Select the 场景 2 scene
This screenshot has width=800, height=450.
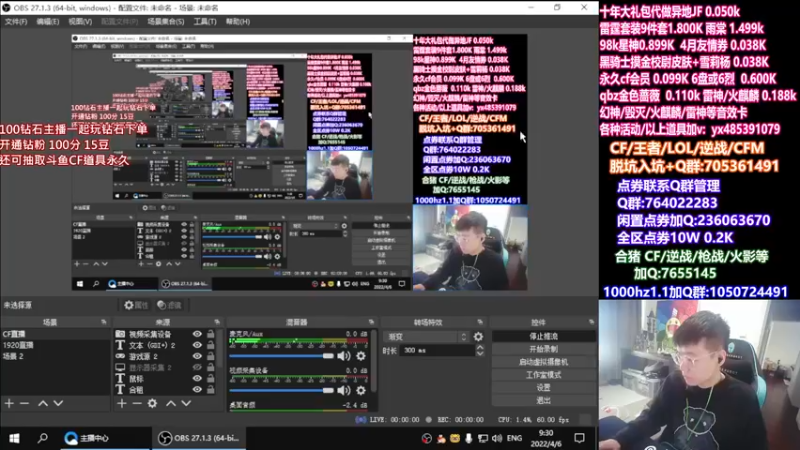(55, 356)
